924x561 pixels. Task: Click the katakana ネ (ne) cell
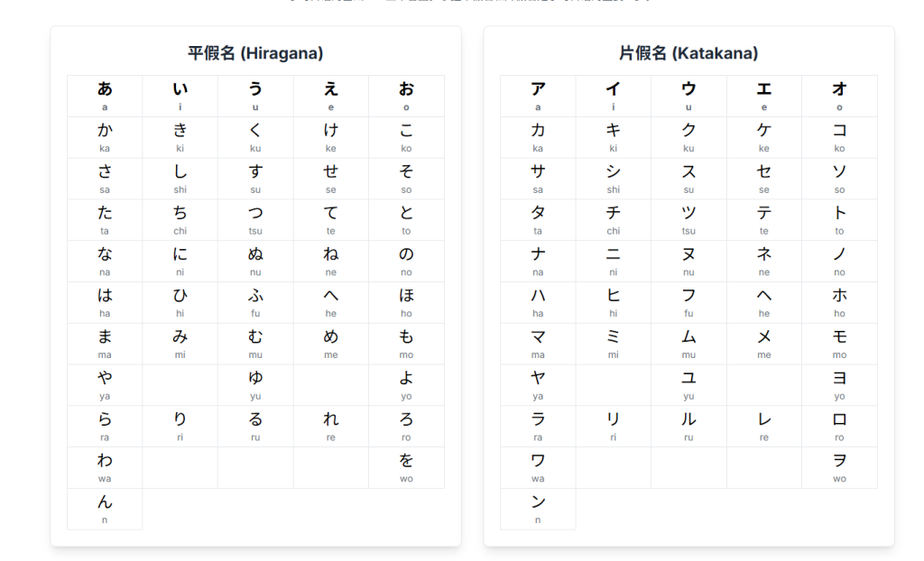(764, 261)
